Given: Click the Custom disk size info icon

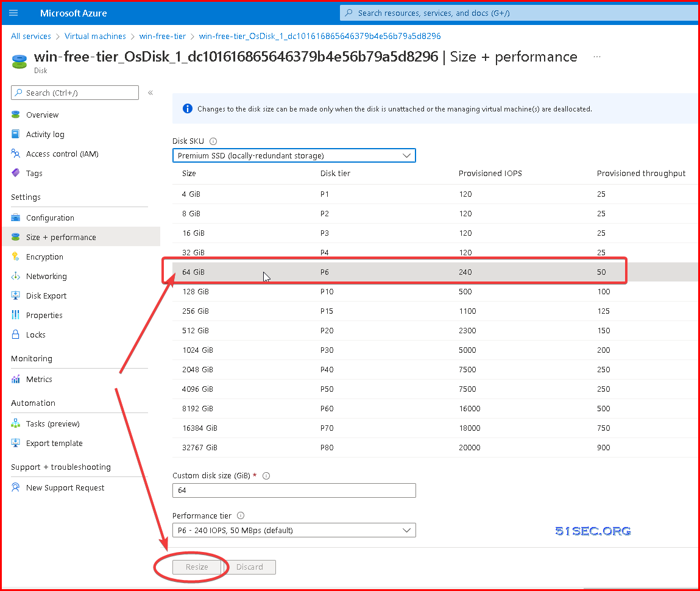Looking at the screenshot, I should click(266, 476).
